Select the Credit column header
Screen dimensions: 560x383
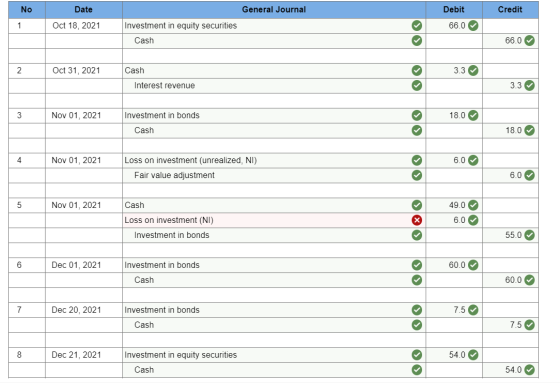pyautogui.click(x=510, y=10)
